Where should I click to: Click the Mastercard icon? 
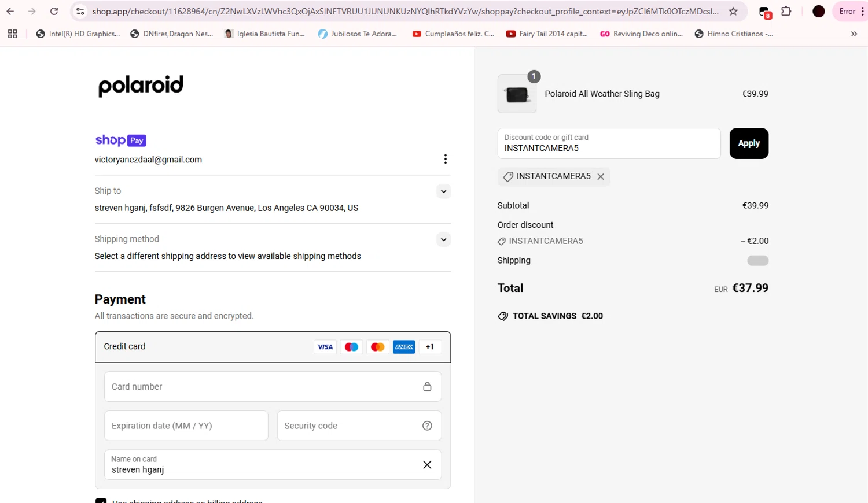[377, 347]
